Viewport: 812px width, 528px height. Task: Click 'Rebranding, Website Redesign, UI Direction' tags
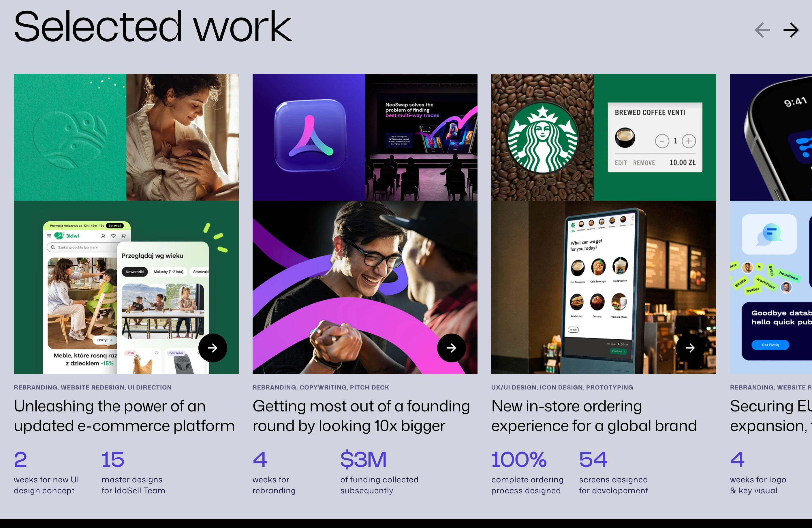tap(93, 387)
